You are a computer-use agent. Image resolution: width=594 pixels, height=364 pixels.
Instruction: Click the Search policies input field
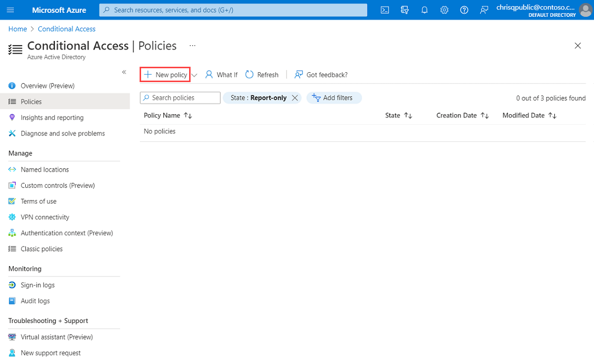(180, 97)
